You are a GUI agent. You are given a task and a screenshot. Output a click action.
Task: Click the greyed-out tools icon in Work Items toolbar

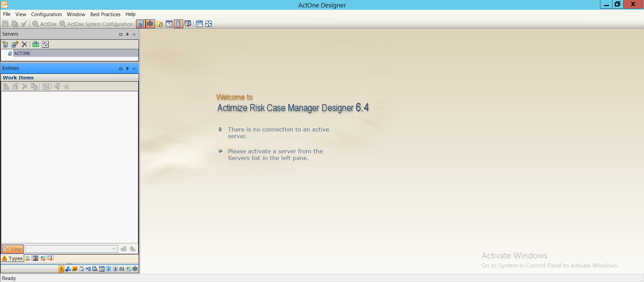click(57, 86)
